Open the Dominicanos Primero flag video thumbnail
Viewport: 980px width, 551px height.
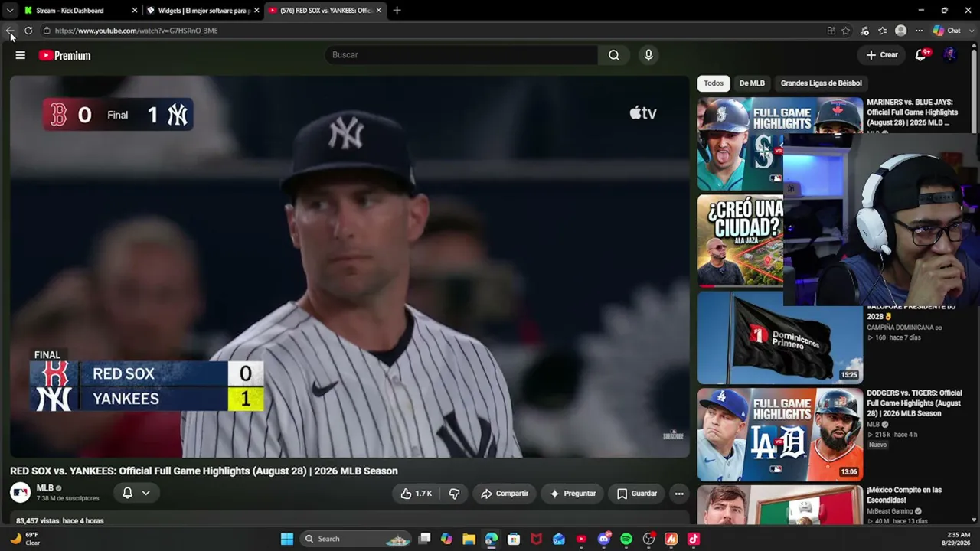780,337
